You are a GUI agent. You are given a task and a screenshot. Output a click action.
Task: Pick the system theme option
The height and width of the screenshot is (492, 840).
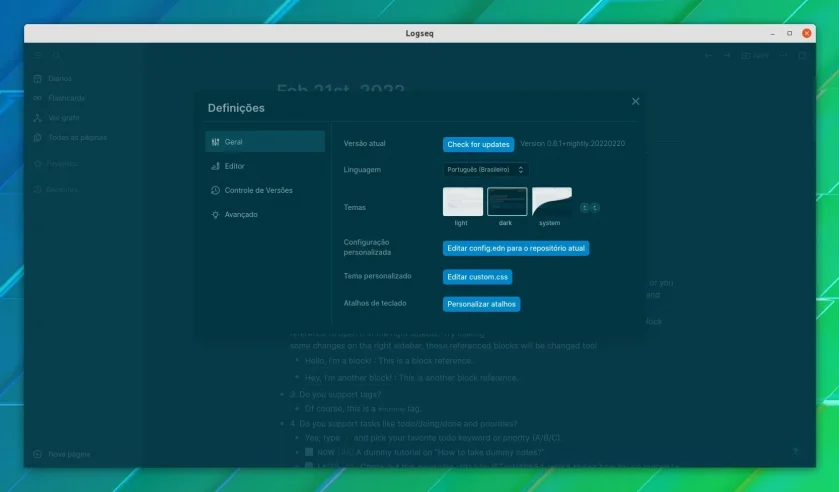point(551,202)
